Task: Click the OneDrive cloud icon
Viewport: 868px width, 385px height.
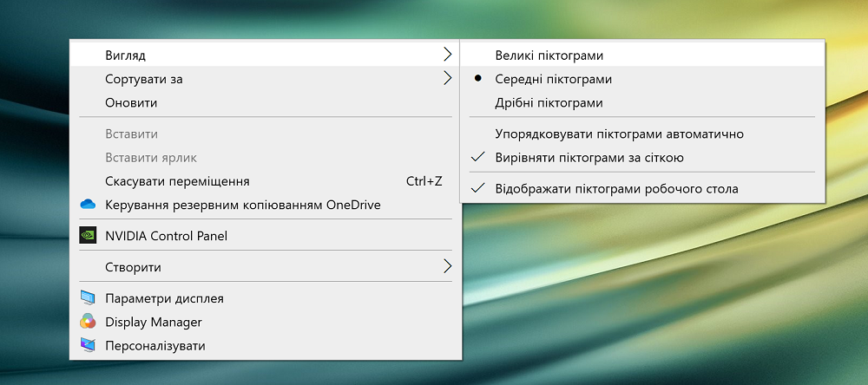Action: [x=87, y=205]
